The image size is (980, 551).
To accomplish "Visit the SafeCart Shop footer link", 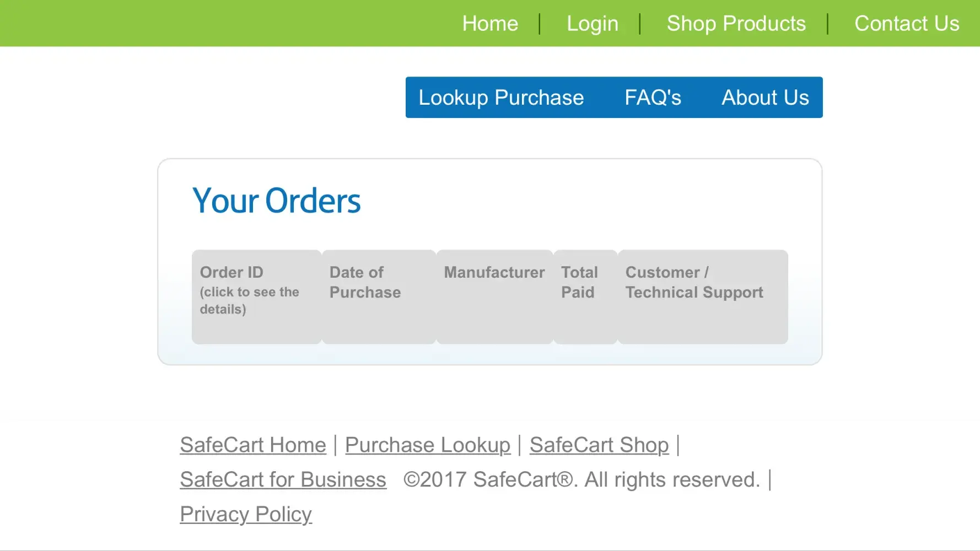I will tap(599, 445).
